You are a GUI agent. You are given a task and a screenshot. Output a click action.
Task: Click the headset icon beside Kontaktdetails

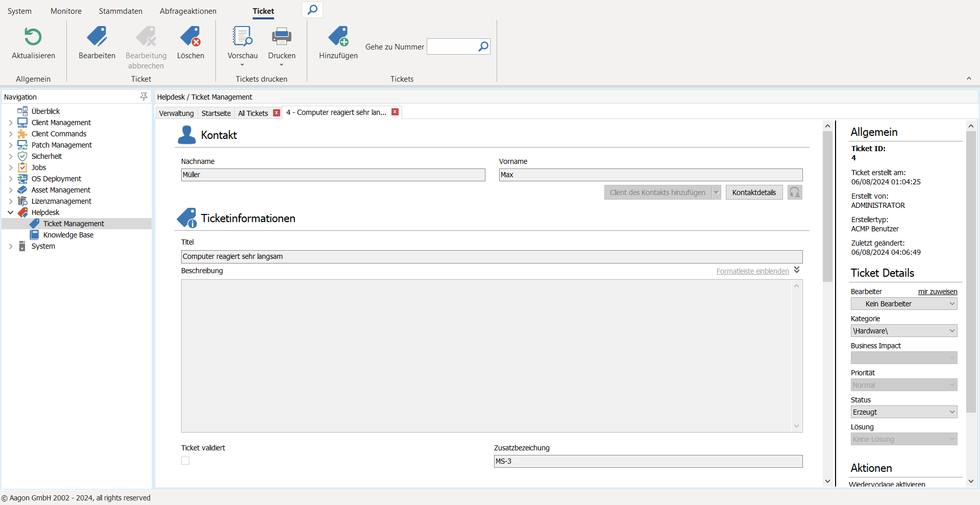(795, 193)
